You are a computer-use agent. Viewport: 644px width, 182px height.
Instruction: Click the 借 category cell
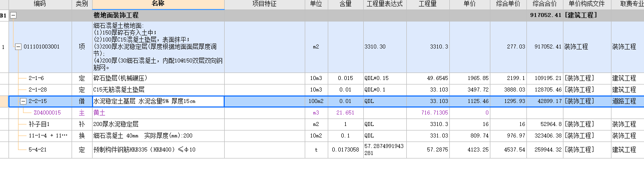point(82,101)
